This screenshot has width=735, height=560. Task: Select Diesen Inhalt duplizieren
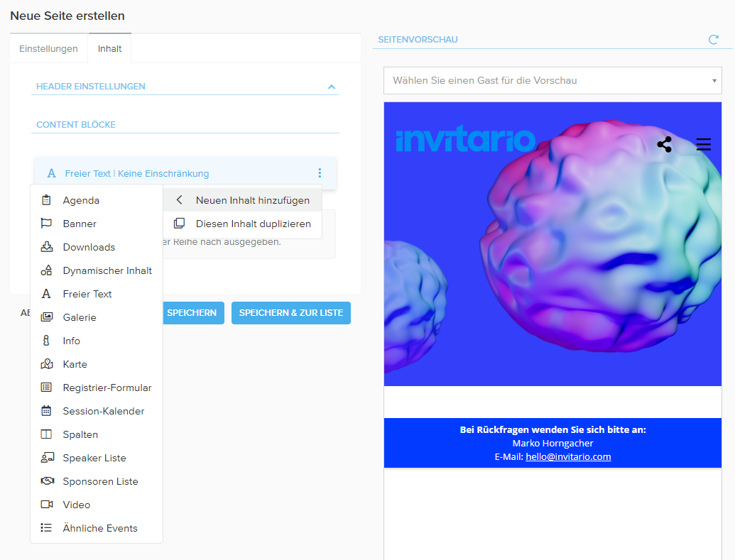point(243,224)
